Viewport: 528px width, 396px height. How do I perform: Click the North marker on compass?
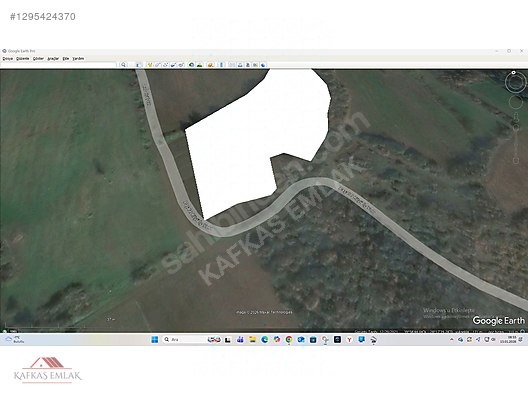coord(514,72)
